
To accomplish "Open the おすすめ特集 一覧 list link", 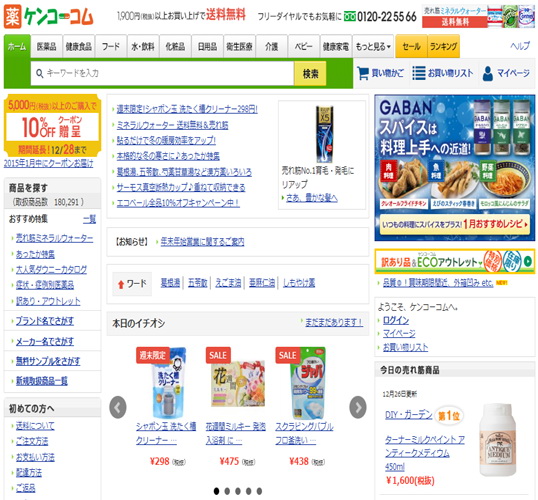I will (90, 219).
